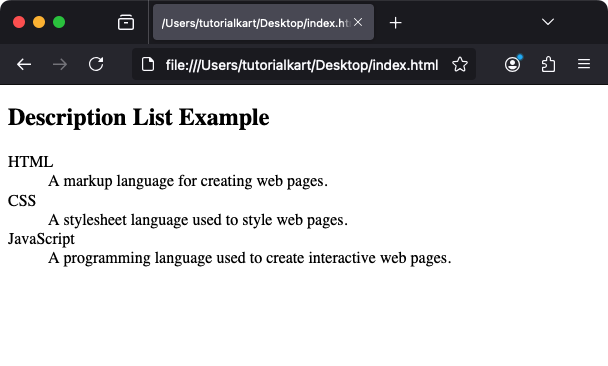
Task: Click the page file icon in address bar
Action: pyautogui.click(x=148, y=64)
